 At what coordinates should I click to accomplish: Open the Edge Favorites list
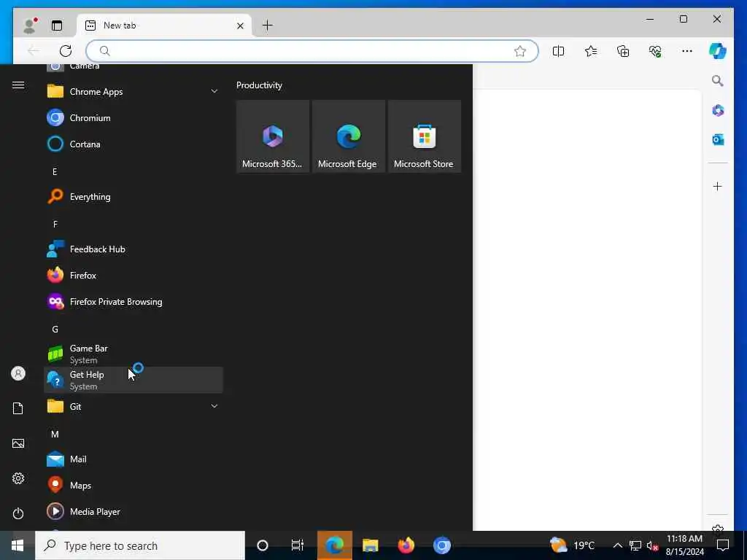[x=591, y=51]
